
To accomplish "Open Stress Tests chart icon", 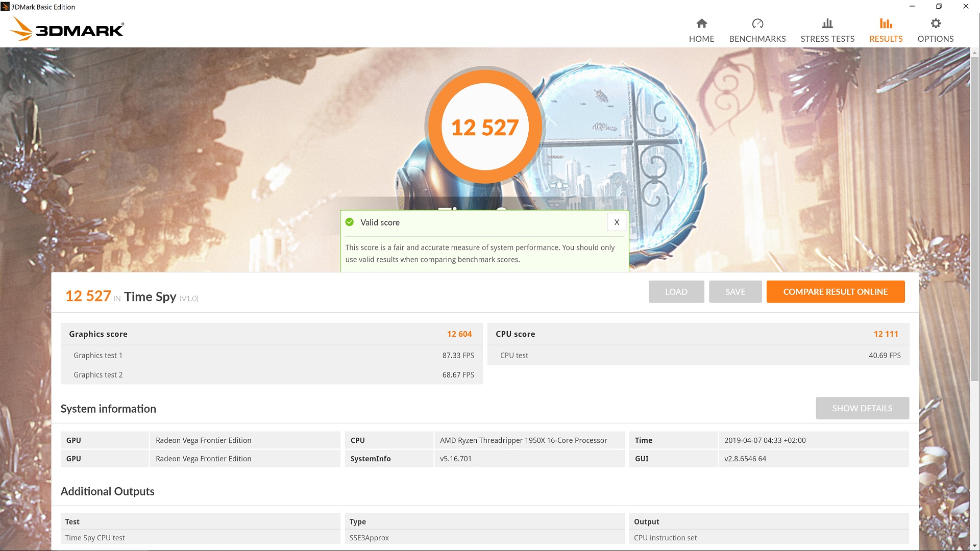I will click(x=827, y=23).
